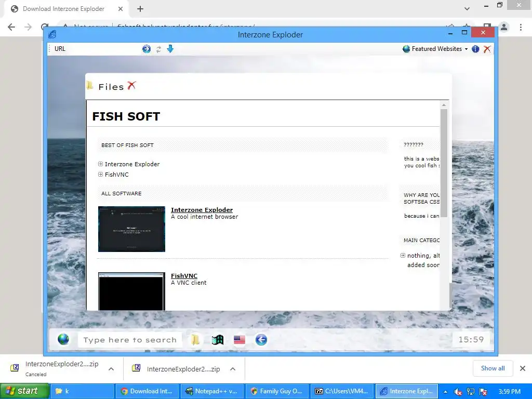Viewport: 532px width, 399px height.
Task: Close the Download Interzone Exploder tab
Action: (120, 9)
